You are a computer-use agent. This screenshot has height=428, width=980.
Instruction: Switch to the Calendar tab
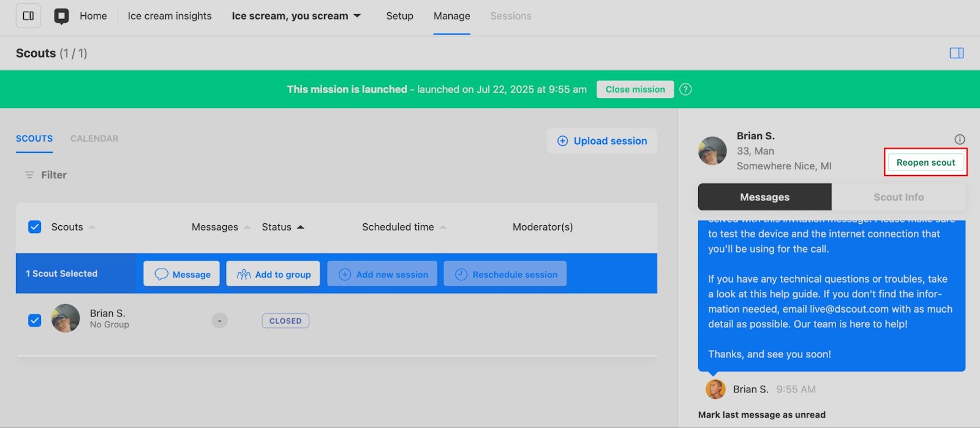point(94,139)
